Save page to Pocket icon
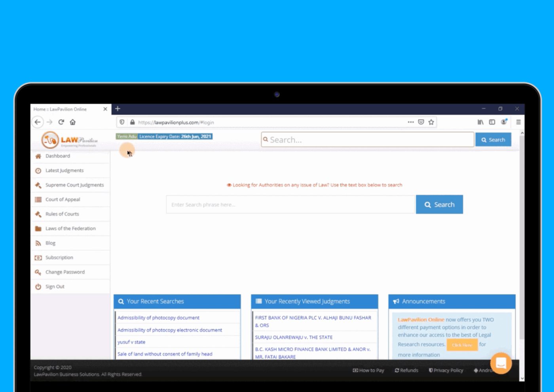 (x=421, y=122)
